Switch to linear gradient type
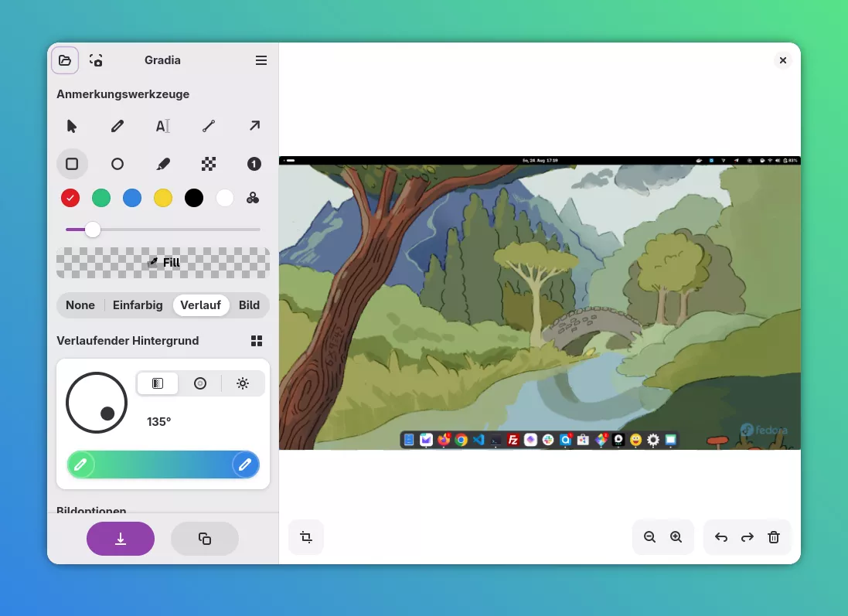The width and height of the screenshot is (848, 616). pos(158,383)
